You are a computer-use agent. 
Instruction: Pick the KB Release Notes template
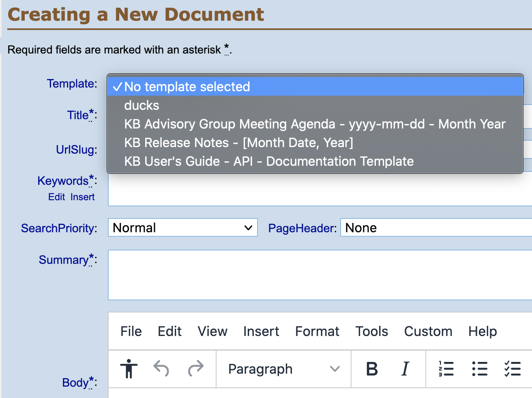point(238,143)
